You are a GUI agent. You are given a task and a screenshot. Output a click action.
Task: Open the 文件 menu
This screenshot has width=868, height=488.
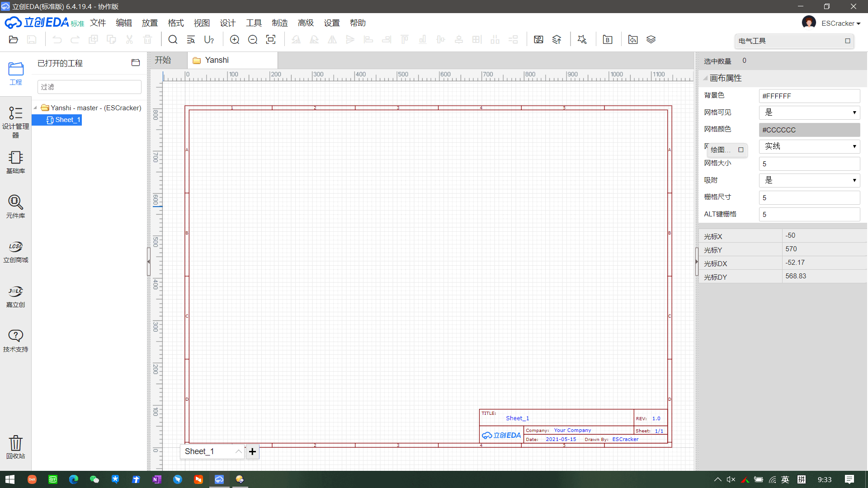pos(98,23)
